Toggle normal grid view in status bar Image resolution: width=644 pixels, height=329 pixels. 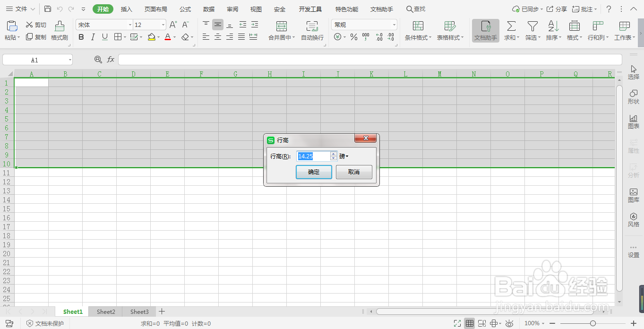(x=469, y=323)
